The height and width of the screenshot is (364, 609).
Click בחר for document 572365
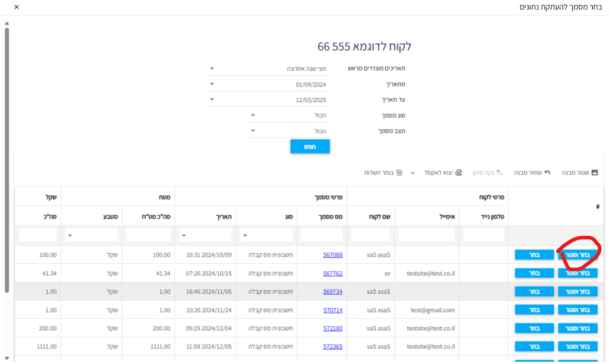pos(535,346)
